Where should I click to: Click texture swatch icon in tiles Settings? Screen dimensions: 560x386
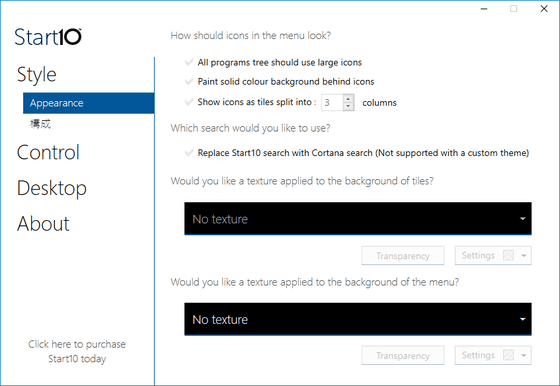coord(508,255)
